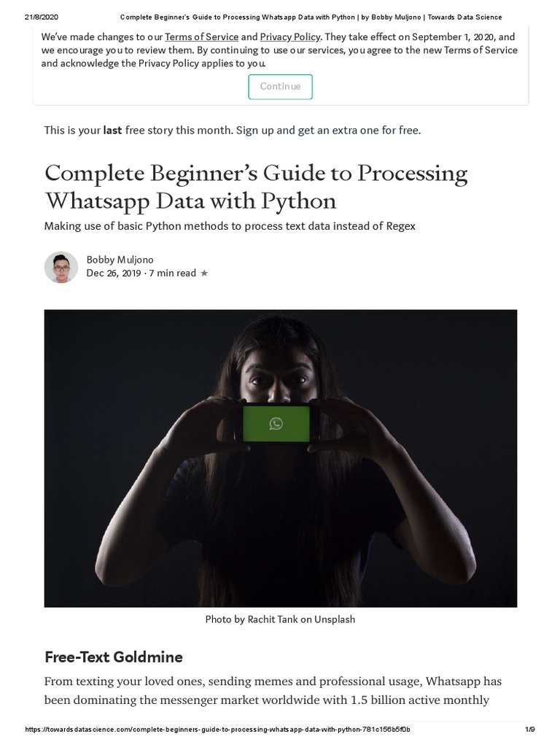
Task: Click the Free-Text Goldmine heading
Action: tap(114, 657)
